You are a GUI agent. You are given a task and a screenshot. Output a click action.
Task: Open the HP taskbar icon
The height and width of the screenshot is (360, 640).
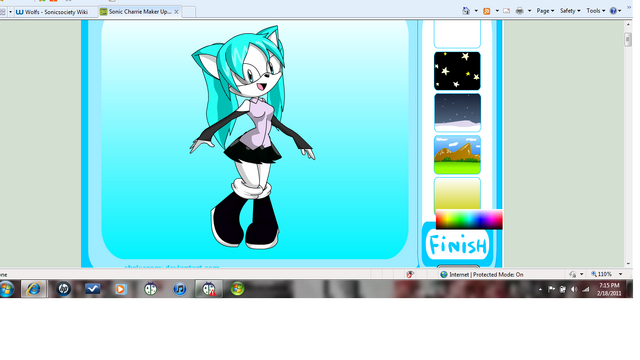click(63, 289)
